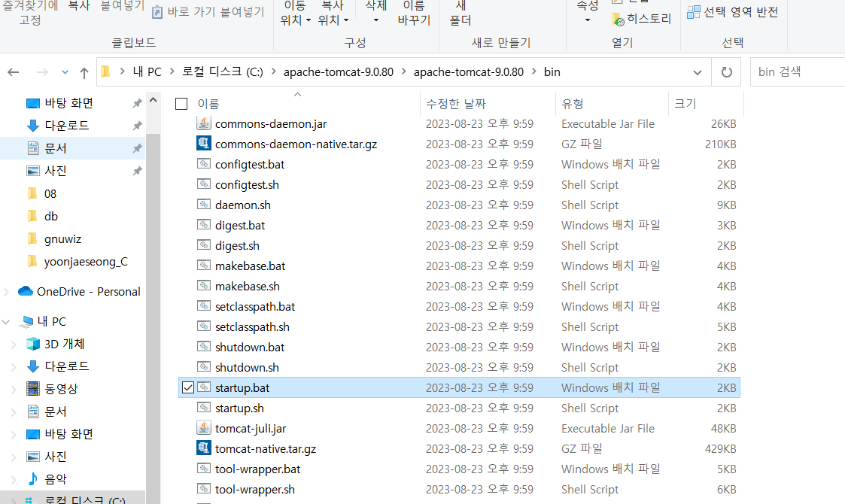Viewport: 845px width, 504px height.
Task: Create a 새 폴더 from ribbon
Action: click(x=460, y=14)
